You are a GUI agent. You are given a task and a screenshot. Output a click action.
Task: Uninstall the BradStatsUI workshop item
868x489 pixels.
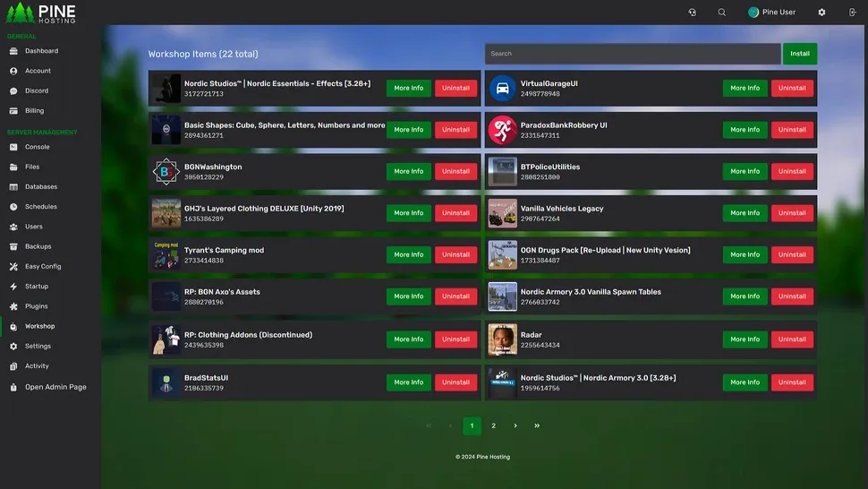tap(455, 382)
